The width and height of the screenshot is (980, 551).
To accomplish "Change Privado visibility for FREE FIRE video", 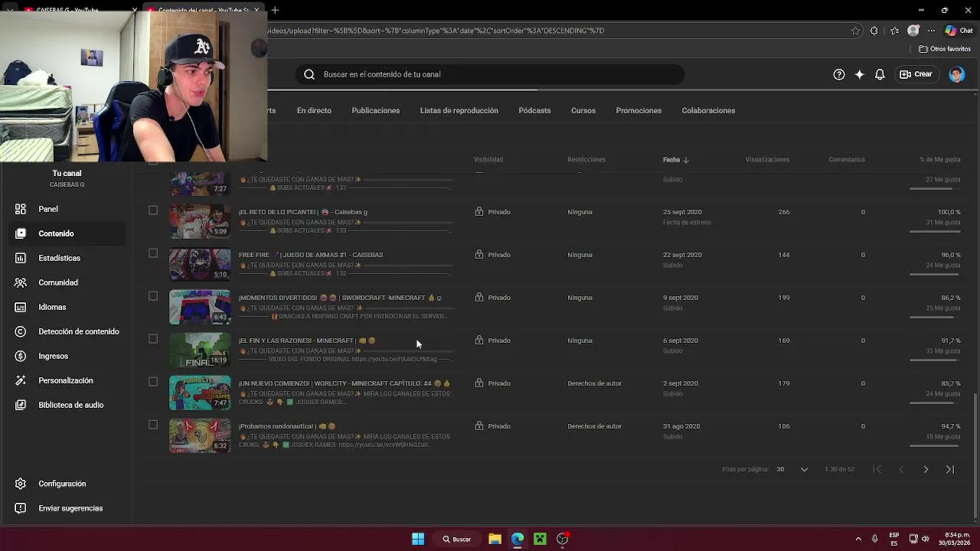I will 491,255.
